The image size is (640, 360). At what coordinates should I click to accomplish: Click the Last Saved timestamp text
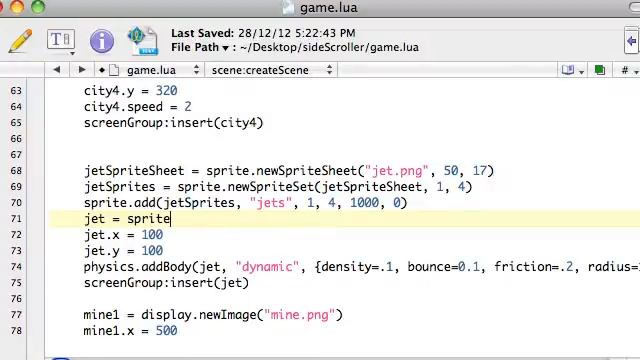pos(297,33)
